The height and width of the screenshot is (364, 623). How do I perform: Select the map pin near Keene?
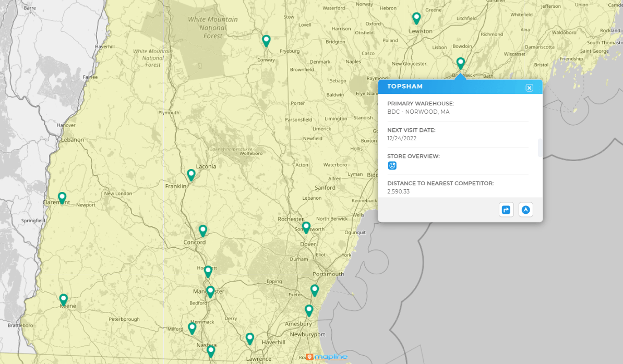point(63,299)
